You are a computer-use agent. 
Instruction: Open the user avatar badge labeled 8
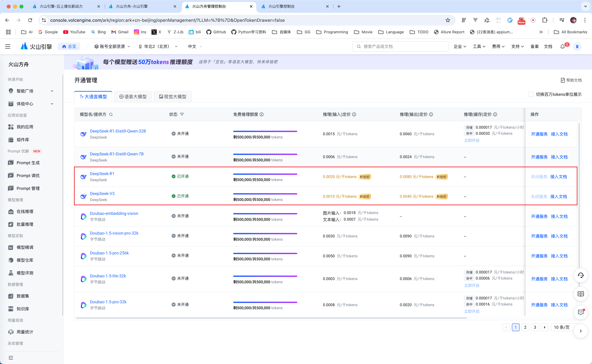[x=577, y=46]
